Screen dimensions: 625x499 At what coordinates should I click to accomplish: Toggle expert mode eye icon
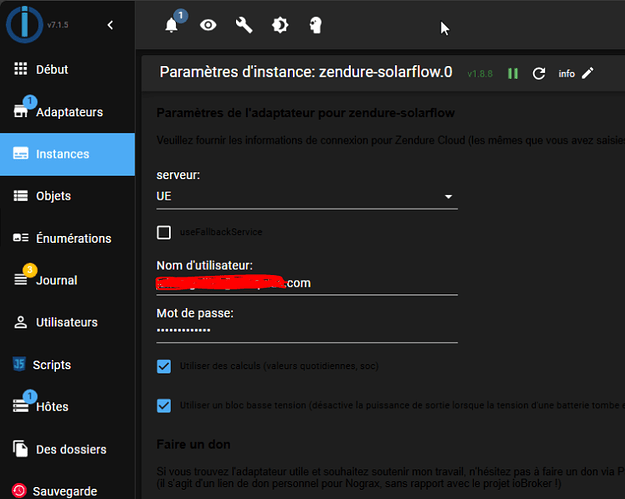coord(208,26)
